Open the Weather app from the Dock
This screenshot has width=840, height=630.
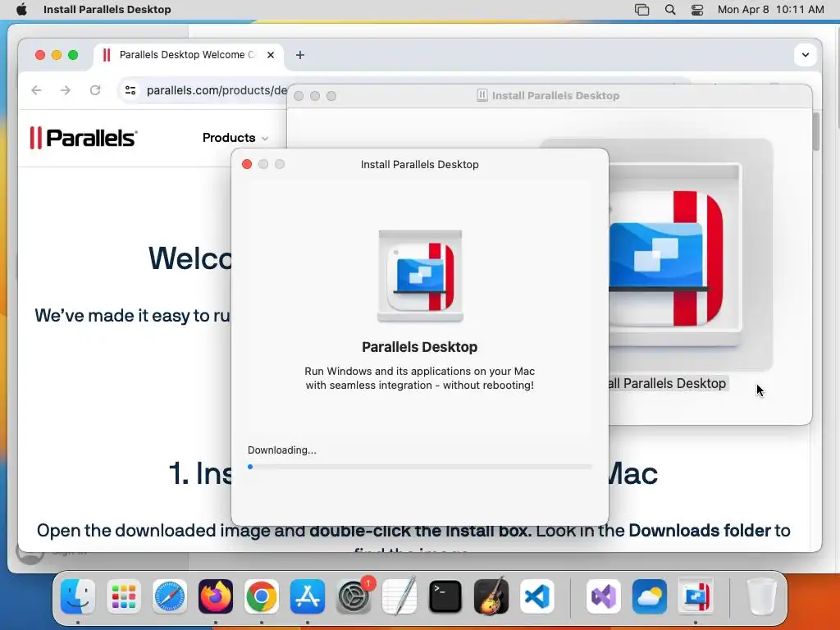(650, 596)
